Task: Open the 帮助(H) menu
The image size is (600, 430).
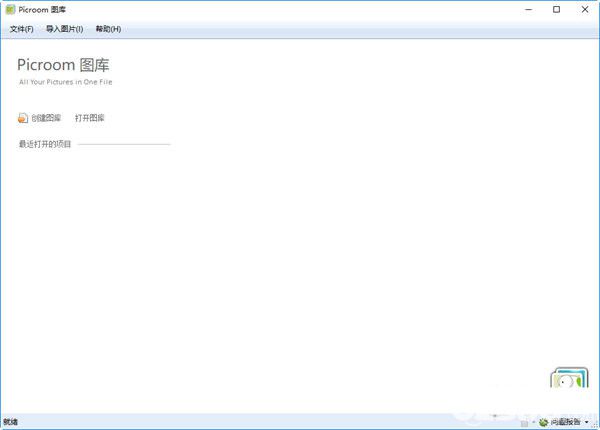Action: [x=108, y=29]
